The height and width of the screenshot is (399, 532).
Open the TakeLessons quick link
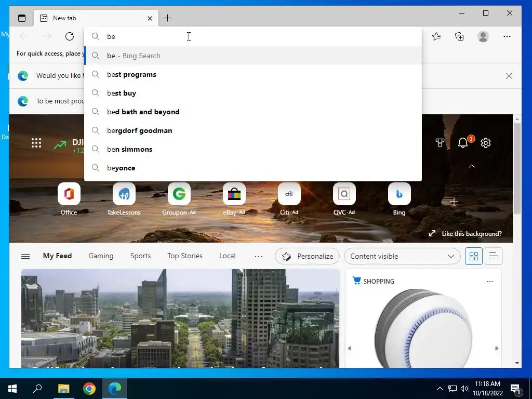coord(124,199)
